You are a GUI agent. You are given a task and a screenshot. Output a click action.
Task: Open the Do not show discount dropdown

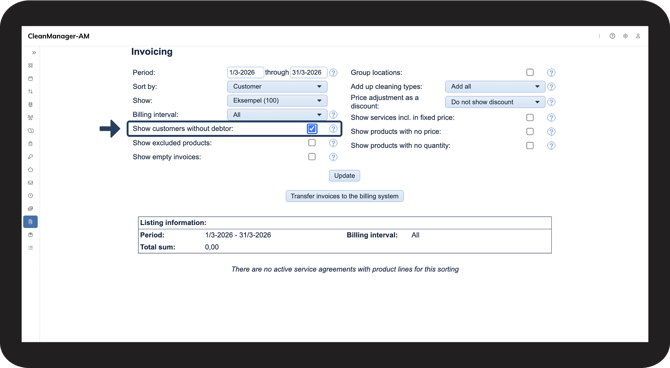(x=495, y=102)
